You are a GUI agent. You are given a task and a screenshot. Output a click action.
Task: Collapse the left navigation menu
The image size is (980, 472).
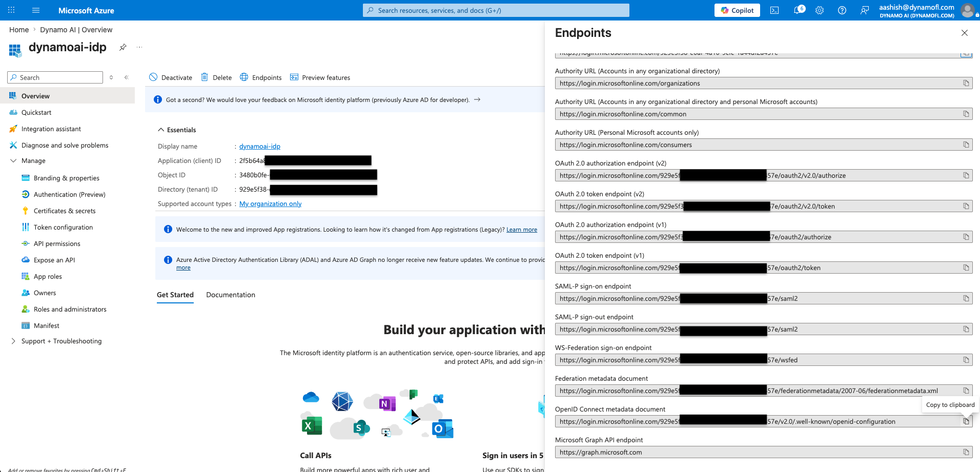(127, 77)
